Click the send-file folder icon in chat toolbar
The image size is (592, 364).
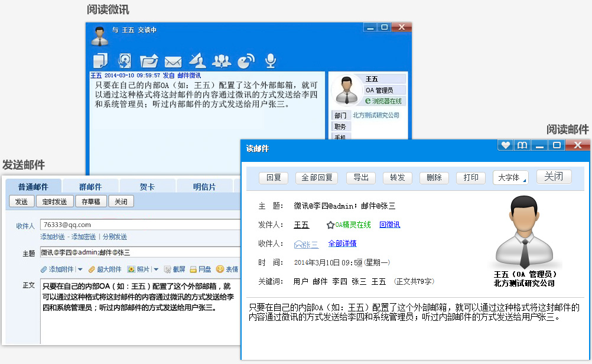point(149,61)
